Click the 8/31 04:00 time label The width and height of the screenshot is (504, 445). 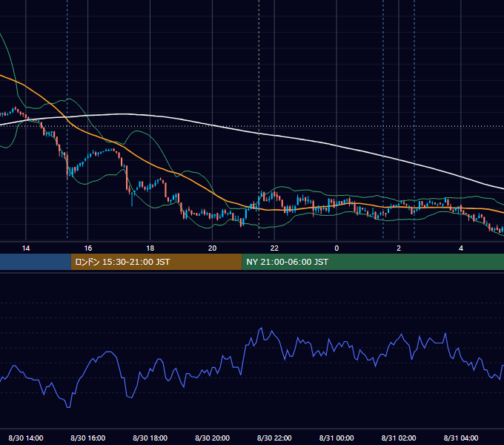461,438
